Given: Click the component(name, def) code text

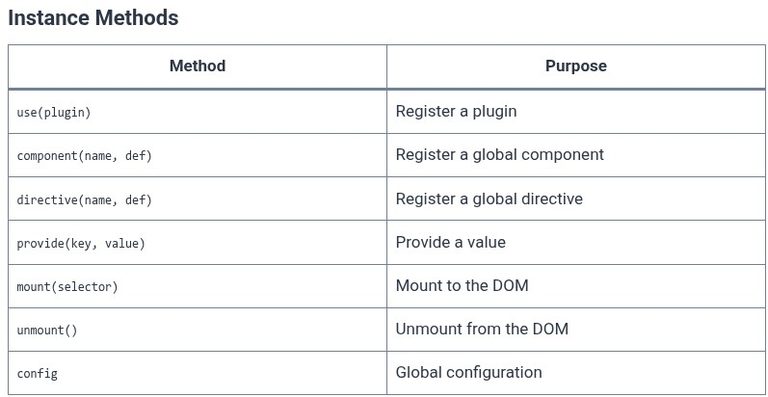Looking at the screenshot, I should (x=84, y=156).
